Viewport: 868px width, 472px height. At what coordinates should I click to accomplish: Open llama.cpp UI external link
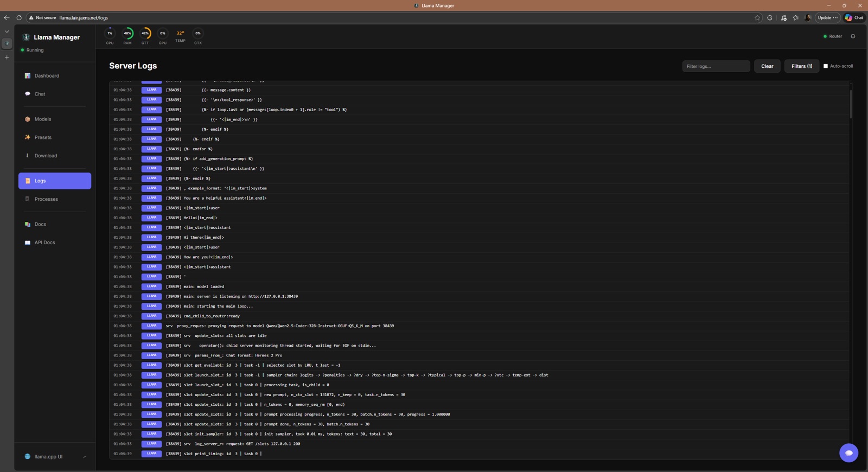pyautogui.click(x=55, y=457)
